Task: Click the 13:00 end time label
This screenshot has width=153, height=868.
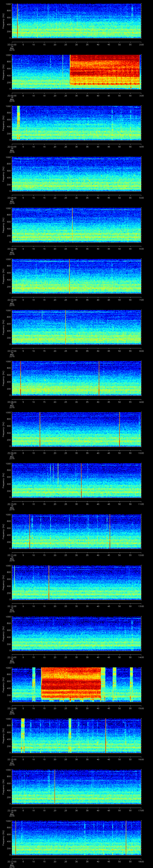Action: pyautogui.click(x=141, y=606)
